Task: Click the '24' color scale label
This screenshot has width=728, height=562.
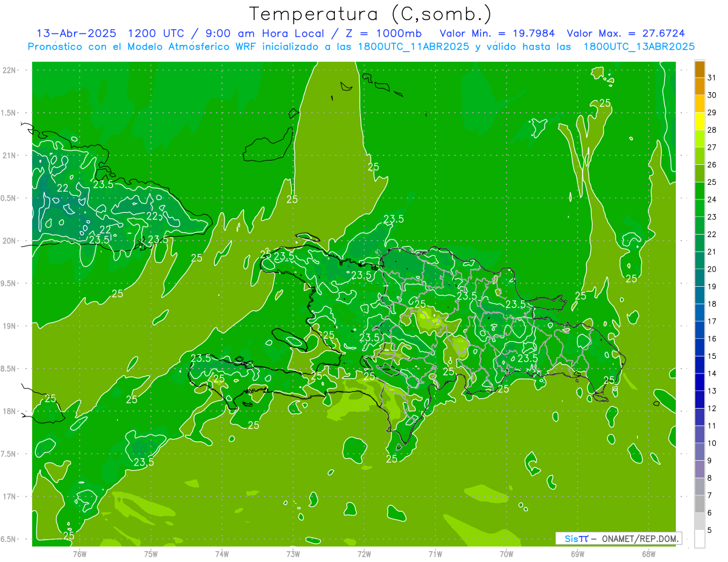Action: click(712, 199)
